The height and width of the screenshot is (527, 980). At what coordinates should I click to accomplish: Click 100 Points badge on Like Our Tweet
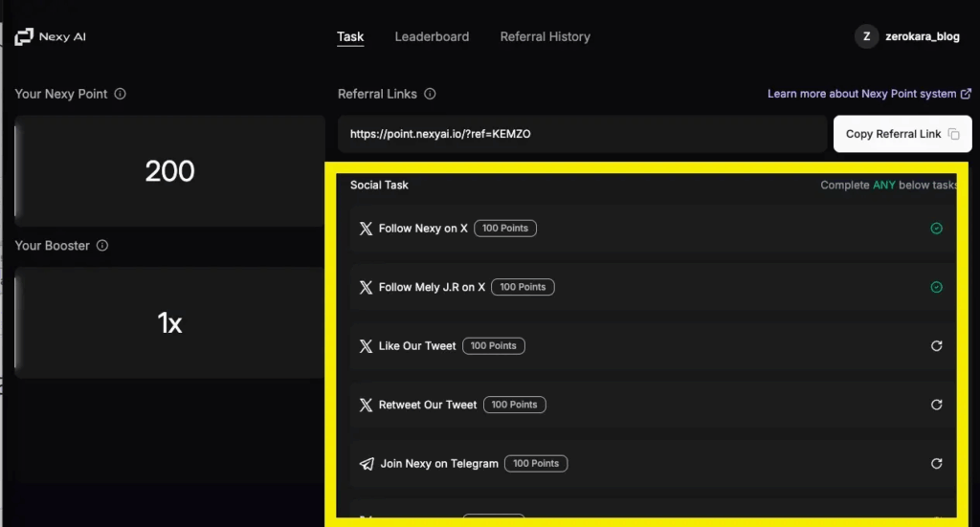click(494, 346)
